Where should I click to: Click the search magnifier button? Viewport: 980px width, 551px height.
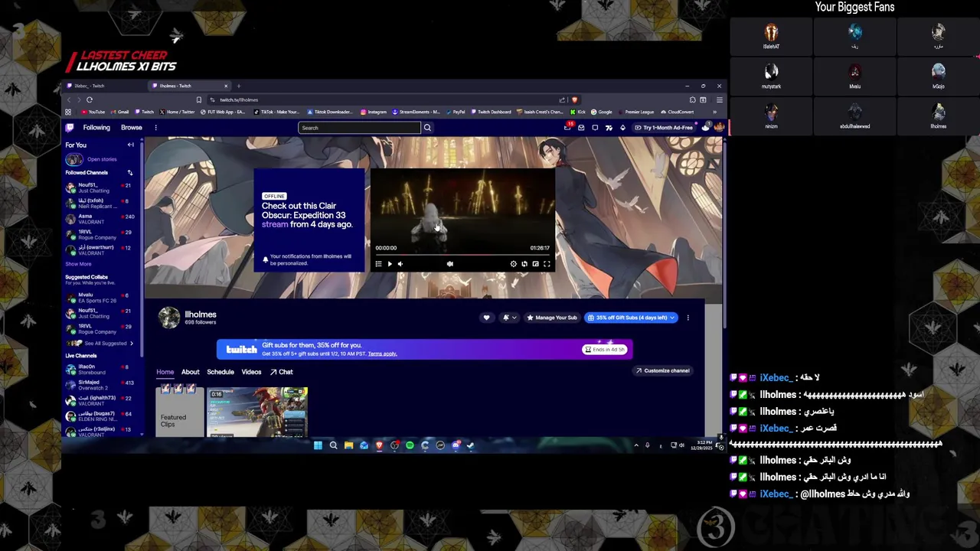[427, 128]
